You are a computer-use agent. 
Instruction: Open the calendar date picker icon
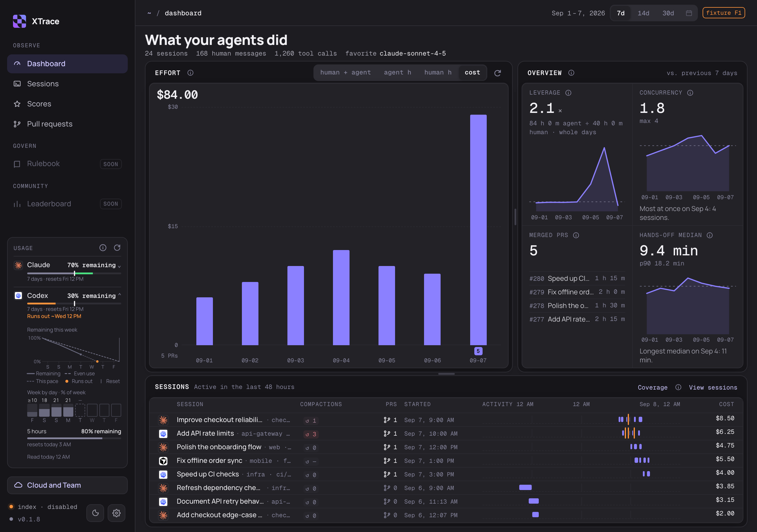[x=689, y=13]
